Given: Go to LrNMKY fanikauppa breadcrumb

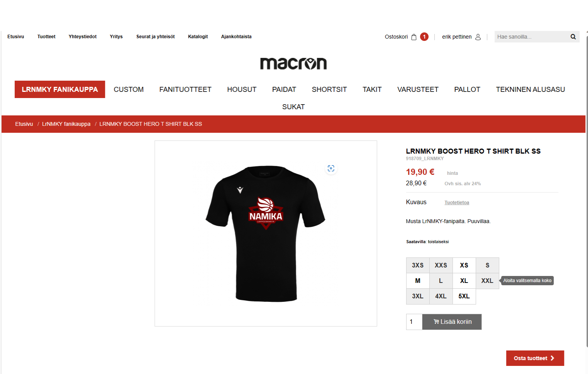Looking at the screenshot, I should coord(66,124).
